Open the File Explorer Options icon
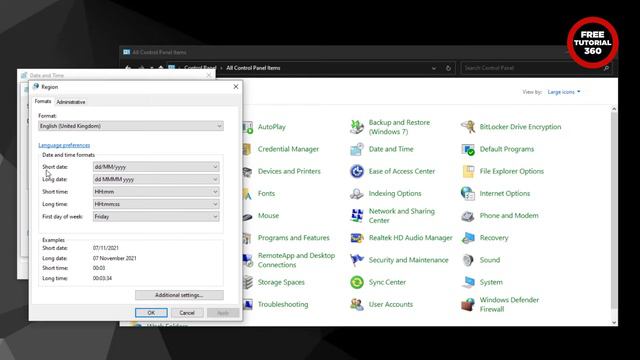Viewport: 640px width, 360px height. pos(468,171)
